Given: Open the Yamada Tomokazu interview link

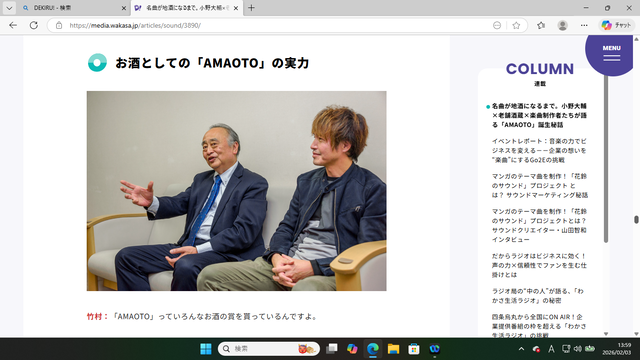Looking at the screenshot, I should pos(539,225).
